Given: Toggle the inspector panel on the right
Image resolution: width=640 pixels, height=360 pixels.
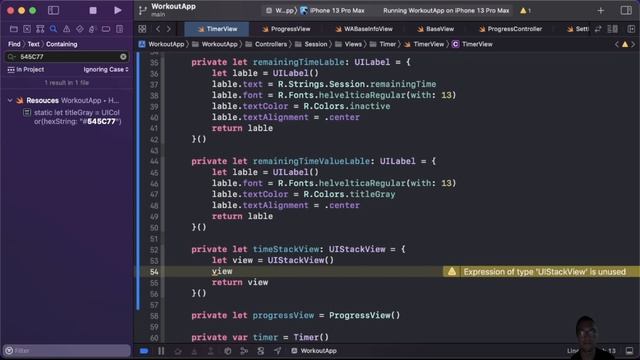Looking at the screenshot, I should 626,11.
